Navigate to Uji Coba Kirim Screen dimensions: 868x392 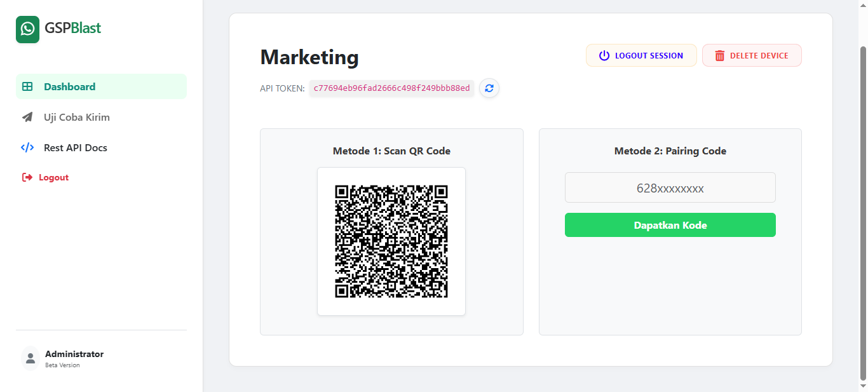[x=76, y=117]
